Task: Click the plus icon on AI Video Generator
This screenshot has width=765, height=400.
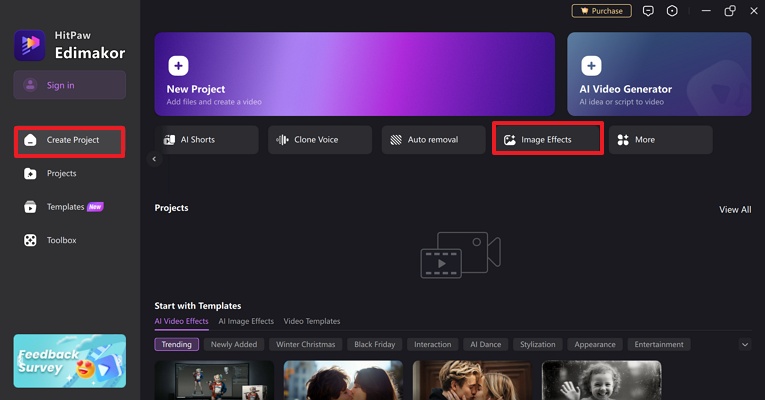Action: point(591,66)
